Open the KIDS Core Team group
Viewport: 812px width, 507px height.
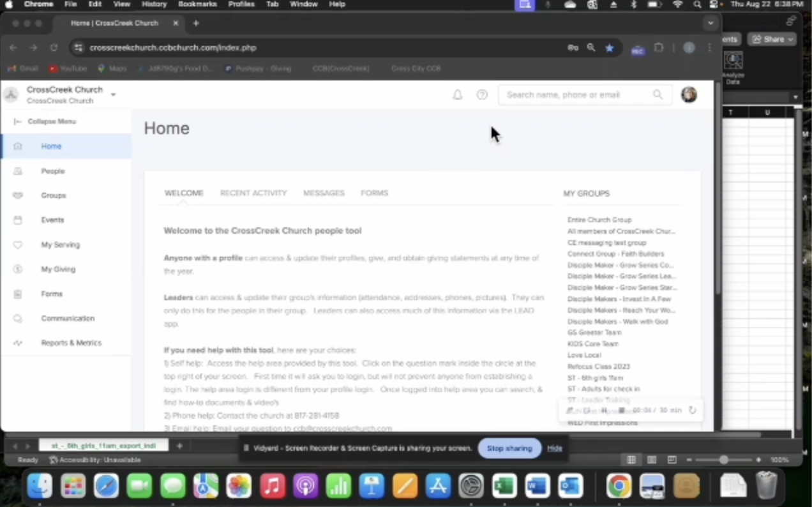(x=594, y=344)
